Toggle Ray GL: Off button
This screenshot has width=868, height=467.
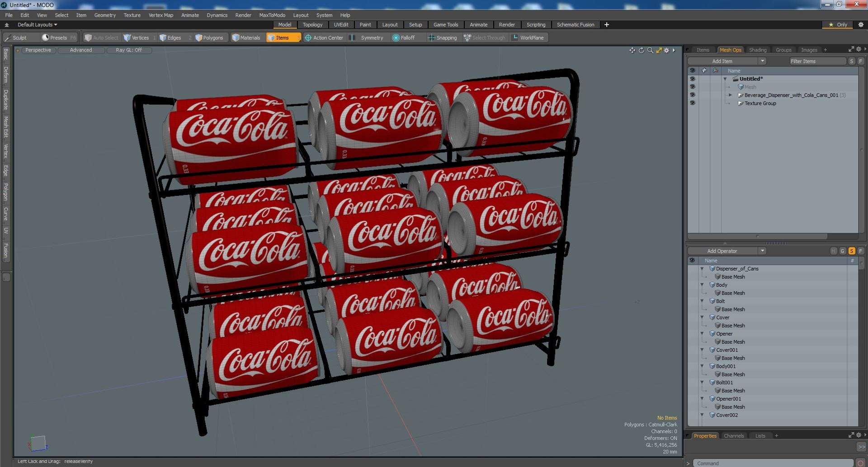[x=129, y=50]
